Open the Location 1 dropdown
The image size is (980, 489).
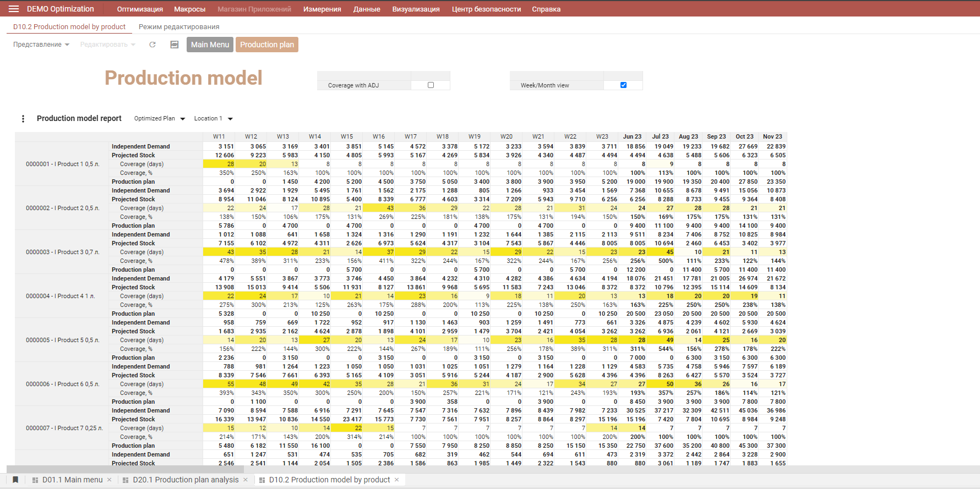(214, 119)
